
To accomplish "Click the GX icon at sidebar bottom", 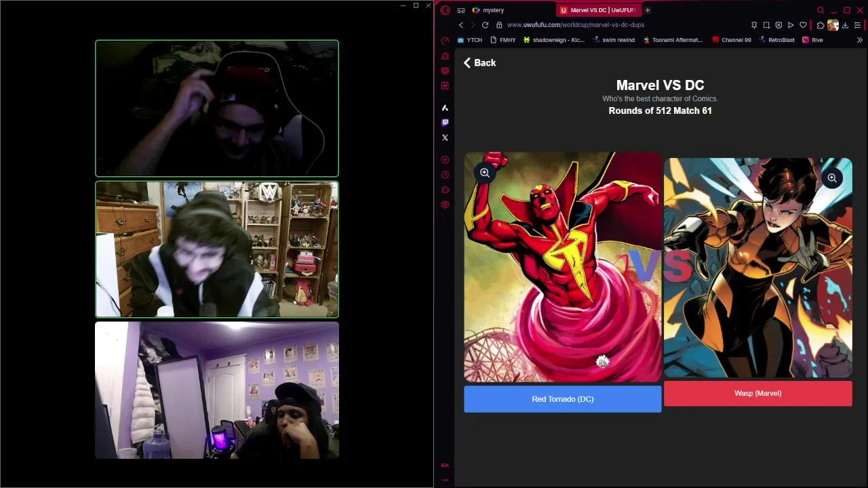I will pyautogui.click(x=445, y=465).
